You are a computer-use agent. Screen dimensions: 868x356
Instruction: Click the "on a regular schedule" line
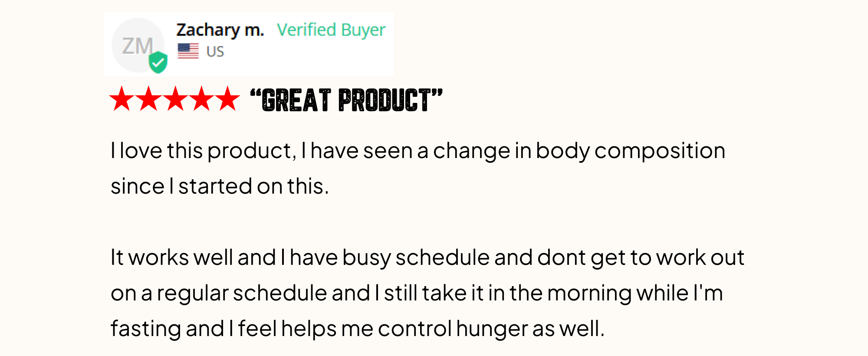[x=417, y=293]
